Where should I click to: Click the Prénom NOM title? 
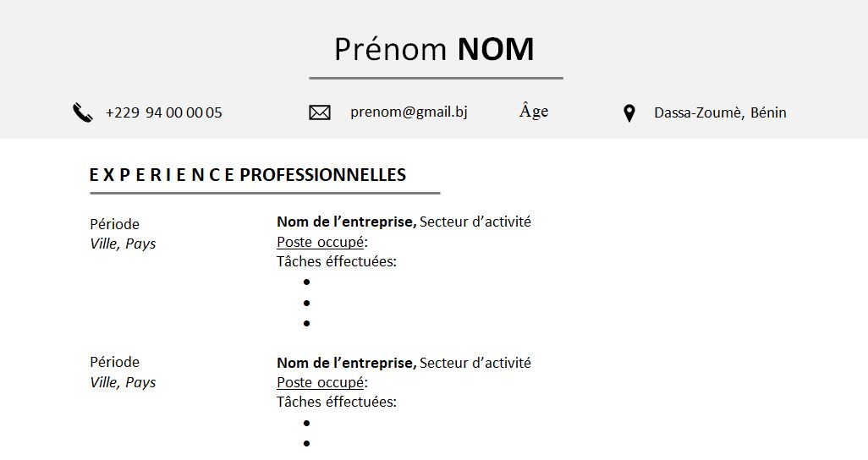(x=434, y=49)
